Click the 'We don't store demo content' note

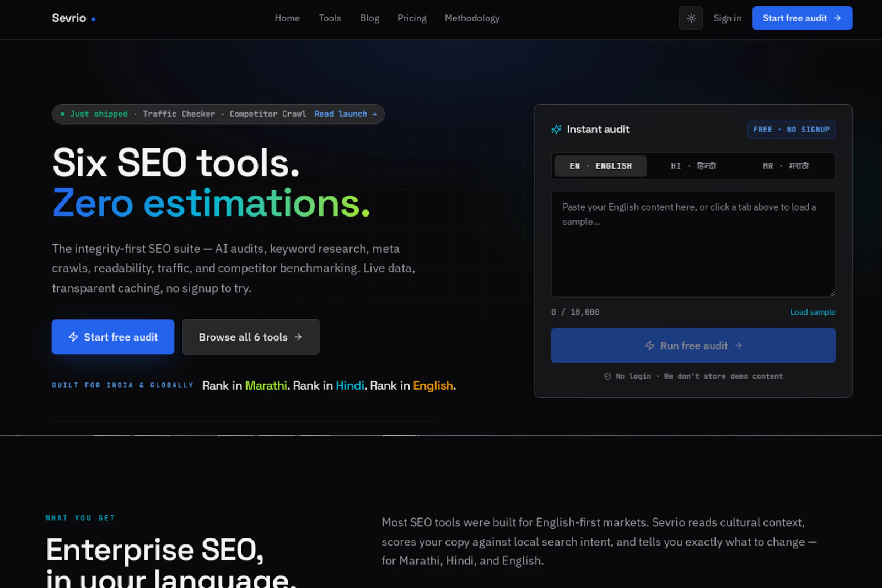click(x=723, y=376)
